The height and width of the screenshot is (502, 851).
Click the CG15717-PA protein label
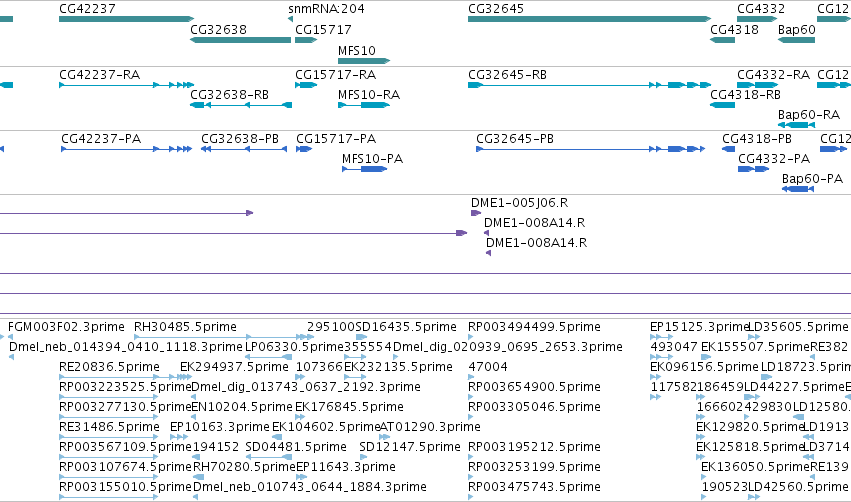tap(336, 138)
